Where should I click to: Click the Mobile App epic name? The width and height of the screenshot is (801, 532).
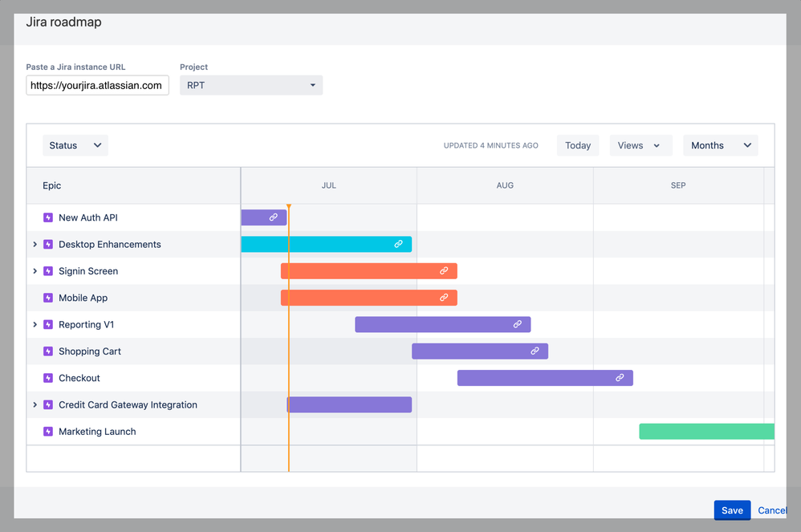point(83,298)
